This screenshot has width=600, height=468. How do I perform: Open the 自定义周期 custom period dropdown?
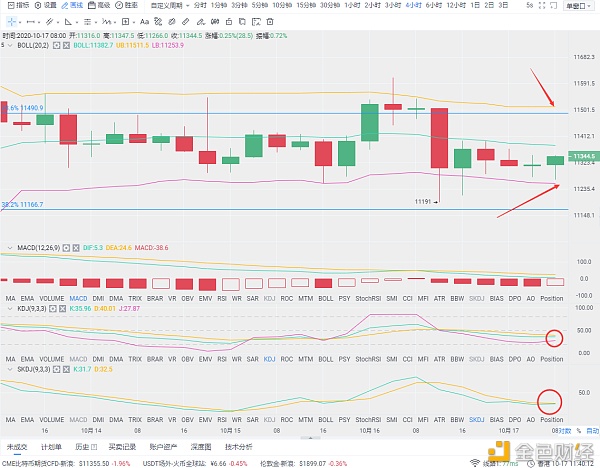(170, 5)
